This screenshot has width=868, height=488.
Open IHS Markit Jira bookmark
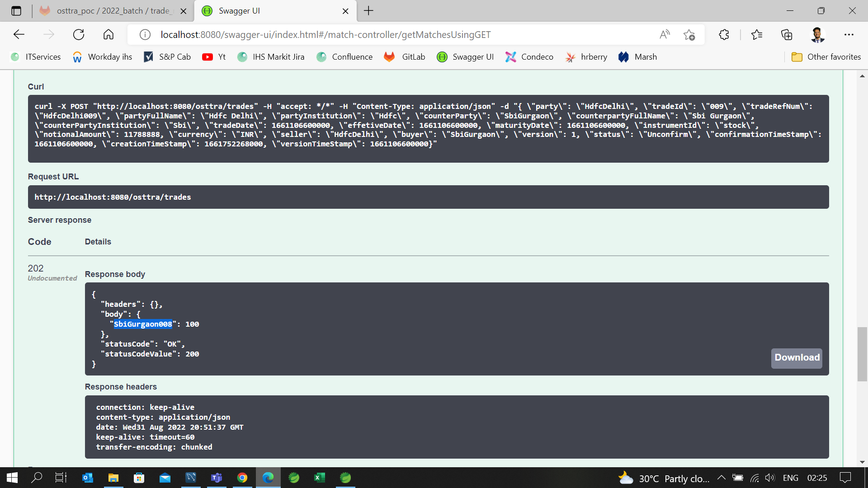click(x=271, y=57)
